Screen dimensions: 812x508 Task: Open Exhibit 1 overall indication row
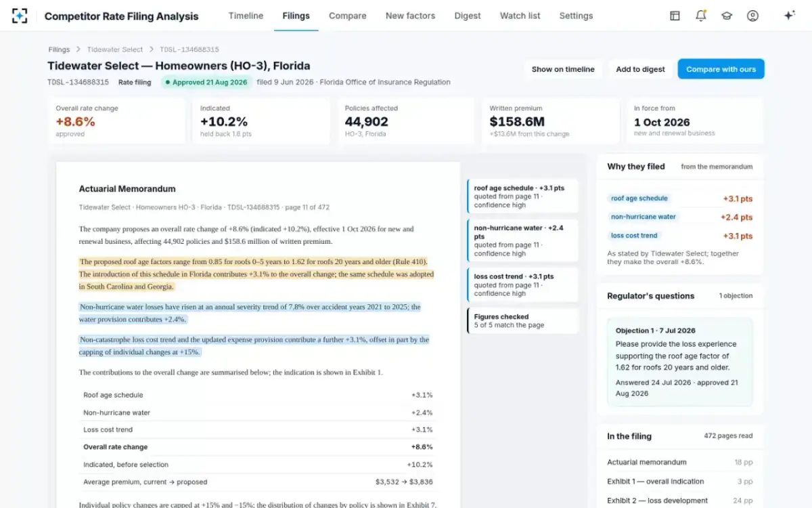(679, 482)
